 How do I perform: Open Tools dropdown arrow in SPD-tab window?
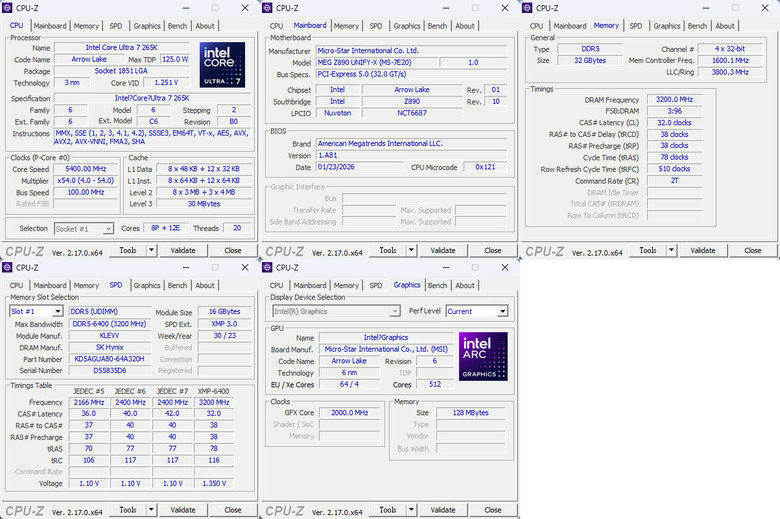[x=151, y=510]
